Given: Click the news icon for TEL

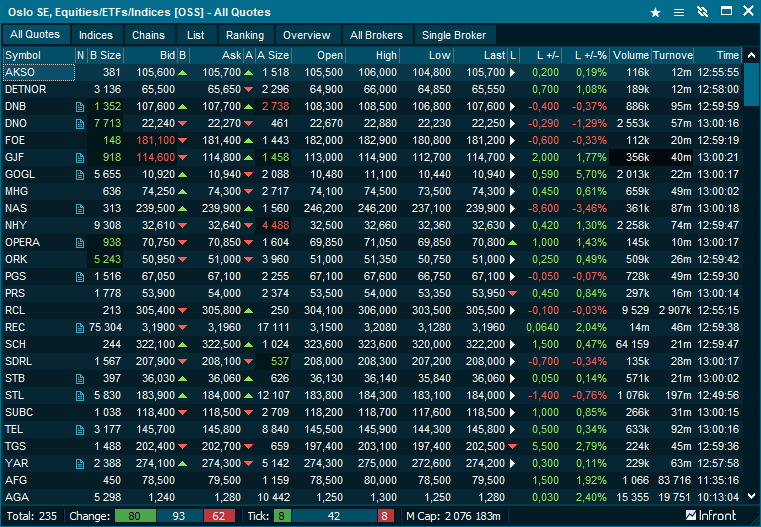Looking at the screenshot, I should [x=80, y=430].
